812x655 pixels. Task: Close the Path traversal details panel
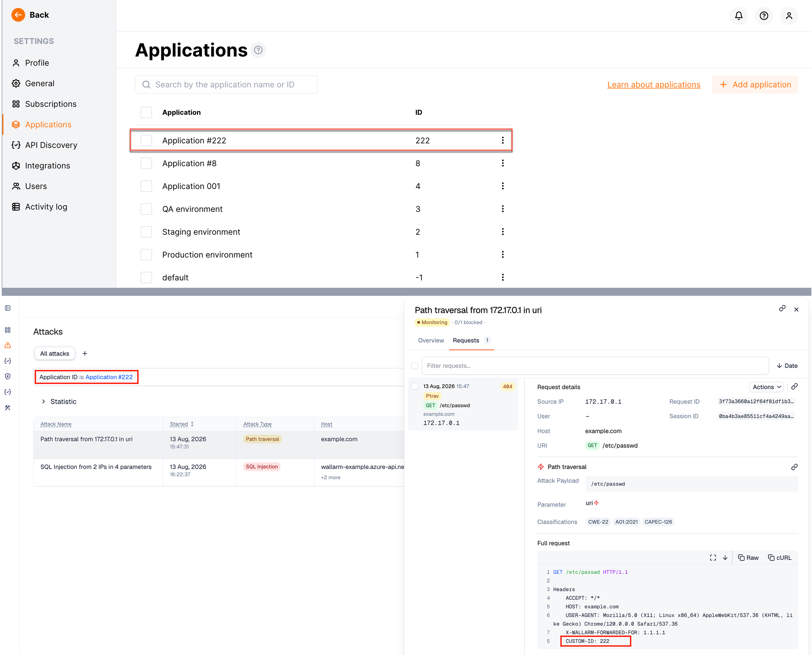(796, 310)
